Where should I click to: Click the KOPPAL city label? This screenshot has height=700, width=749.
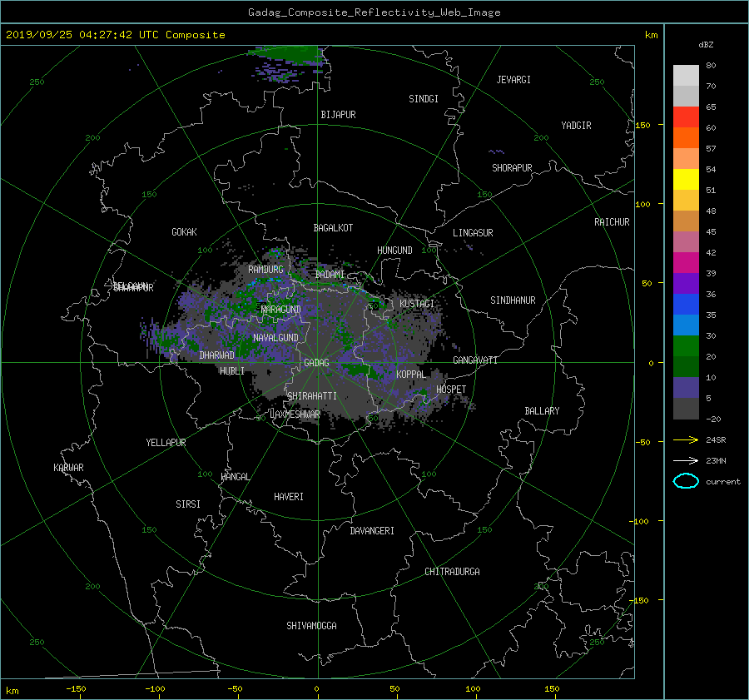[411, 374]
